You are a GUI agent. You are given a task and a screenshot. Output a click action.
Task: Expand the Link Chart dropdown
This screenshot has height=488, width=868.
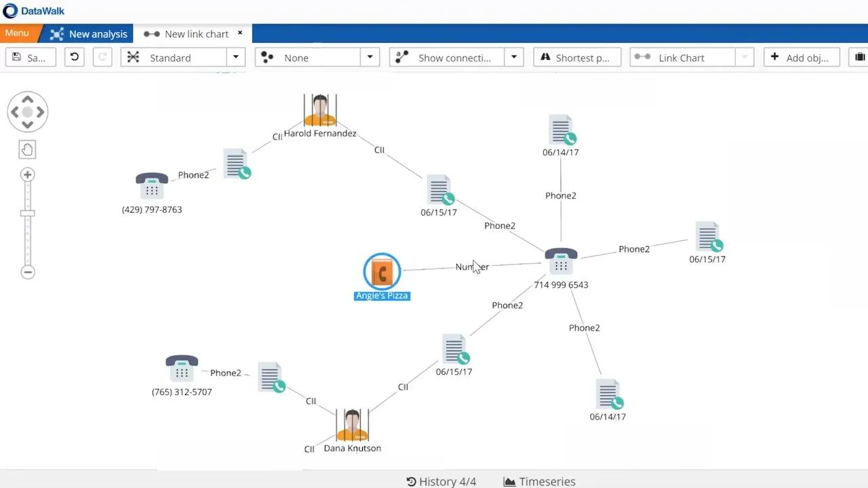(x=745, y=57)
